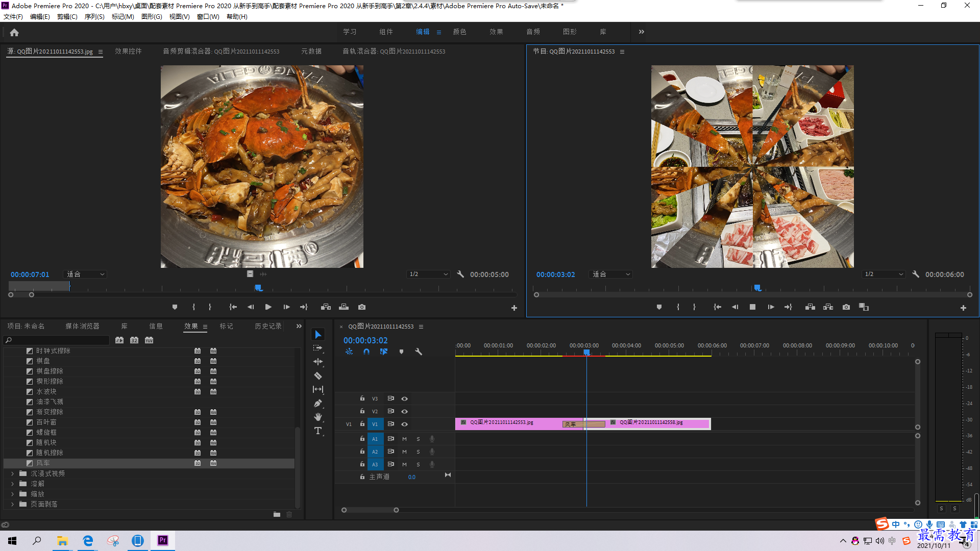Filter YUV effects in Effects panel
The image size is (980, 551).
click(x=149, y=340)
